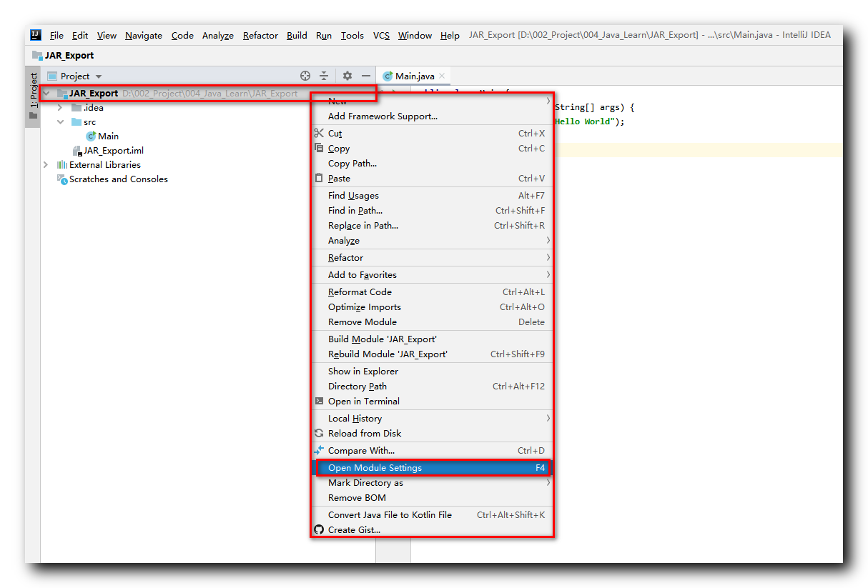
Task: Switch to the Main.java editor tab
Action: point(415,76)
